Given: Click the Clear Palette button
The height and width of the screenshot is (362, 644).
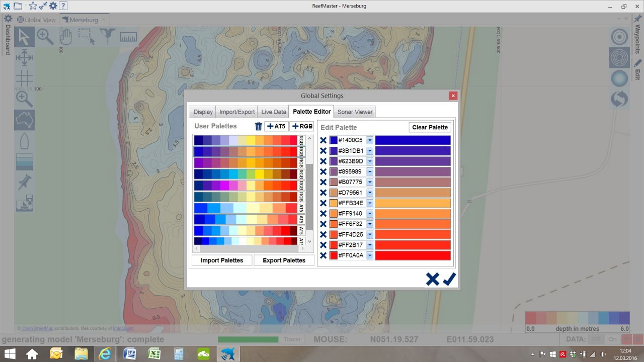Looking at the screenshot, I should 430,127.
